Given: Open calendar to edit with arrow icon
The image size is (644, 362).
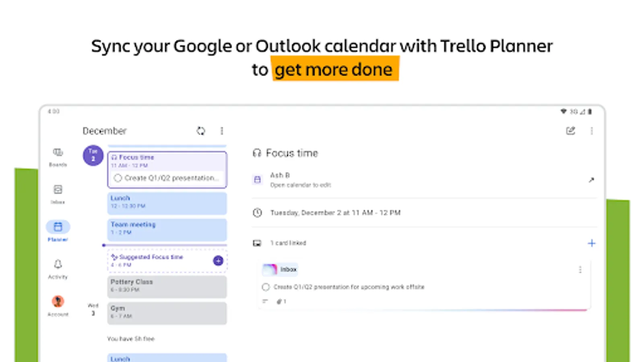Looking at the screenshot, I should tap(591, 180).
